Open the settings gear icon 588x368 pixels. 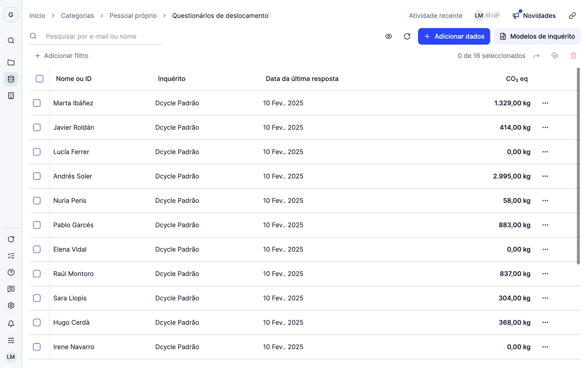click(11, 306)
